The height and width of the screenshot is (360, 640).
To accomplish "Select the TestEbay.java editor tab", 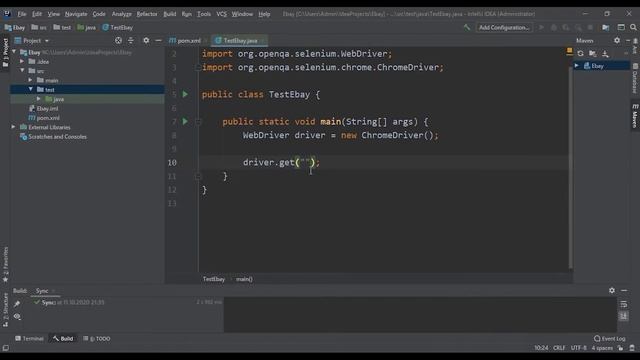I will (x=240, y=40).
